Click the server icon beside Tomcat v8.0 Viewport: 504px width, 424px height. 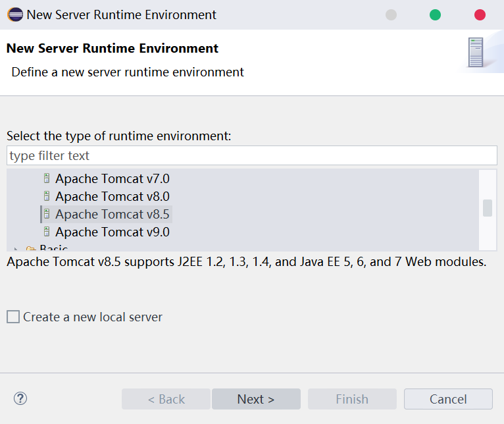[x=47, y=196]
